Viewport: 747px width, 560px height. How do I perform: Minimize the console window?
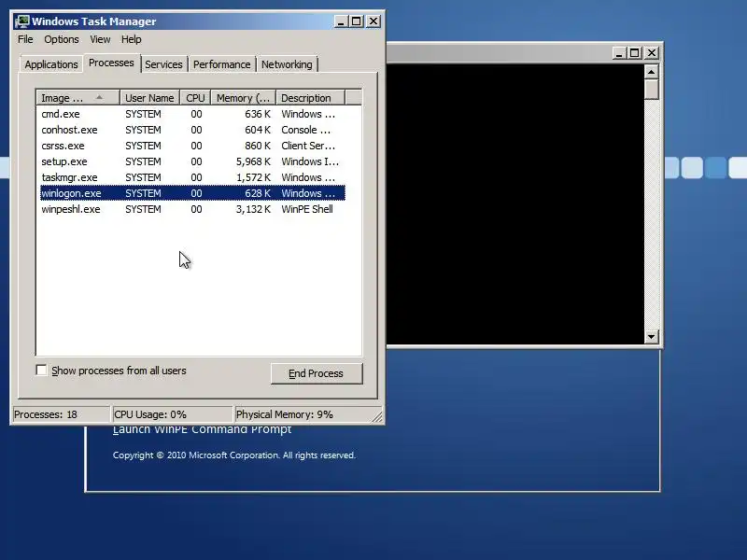618,53
